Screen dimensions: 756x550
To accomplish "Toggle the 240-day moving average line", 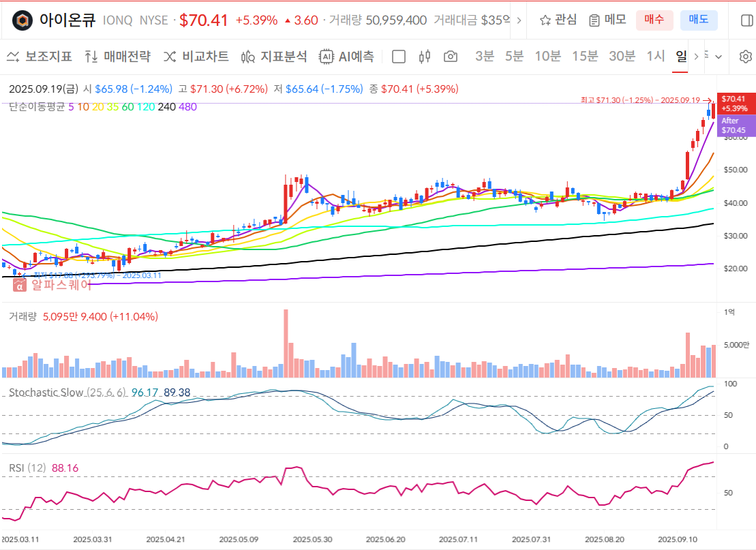I will pos(166,107).
